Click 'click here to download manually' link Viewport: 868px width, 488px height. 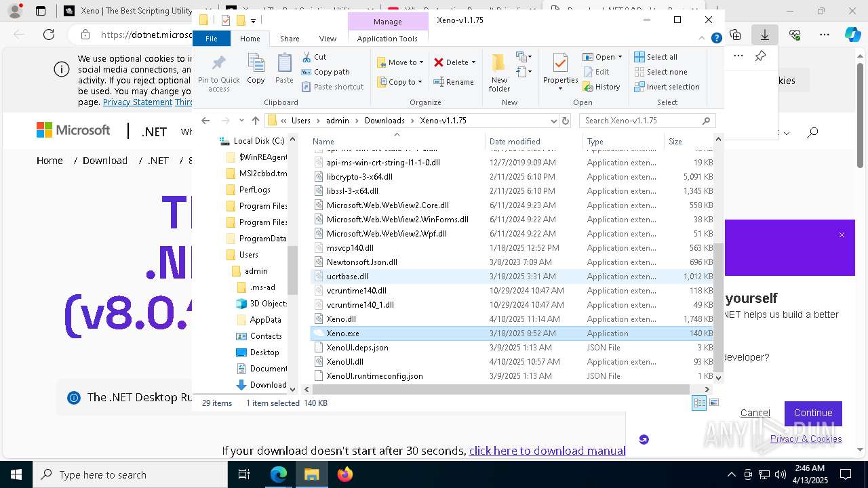point(547,451)
